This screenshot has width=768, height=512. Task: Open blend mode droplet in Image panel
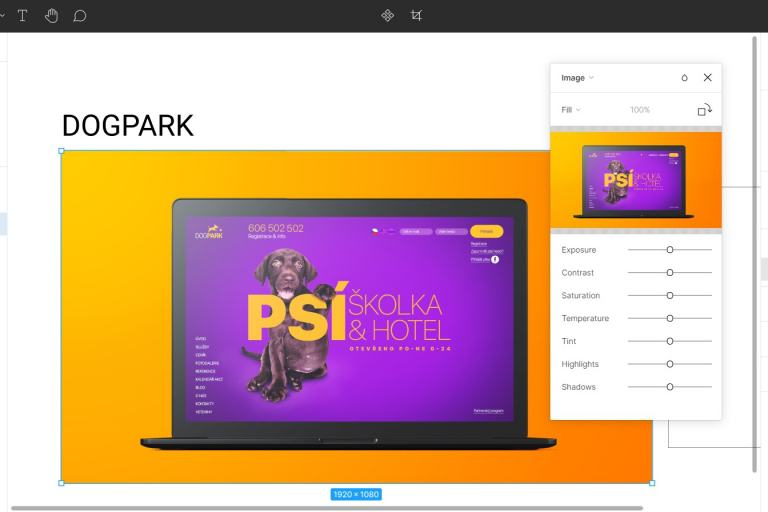pyautogui.click(x=684, y=78)
